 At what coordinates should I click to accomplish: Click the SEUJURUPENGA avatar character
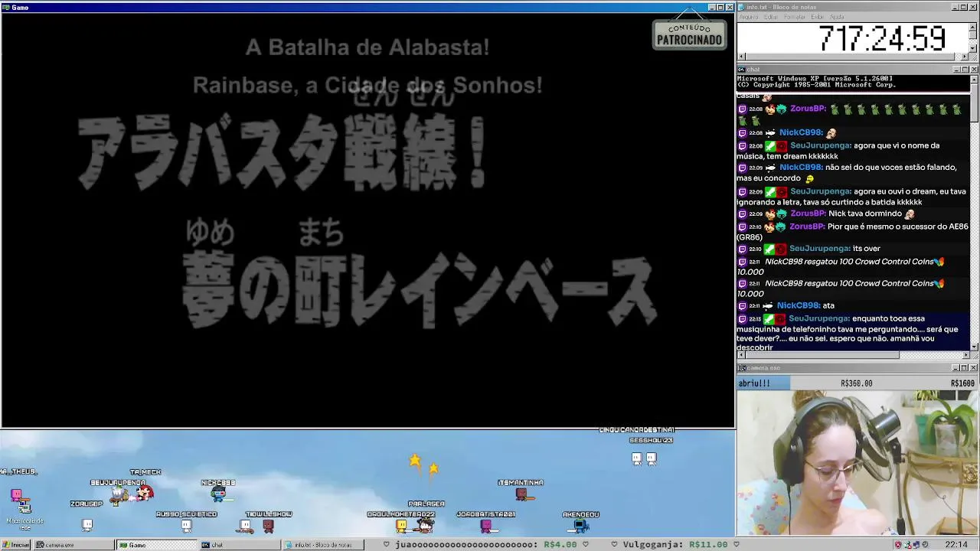coord(119,496)
